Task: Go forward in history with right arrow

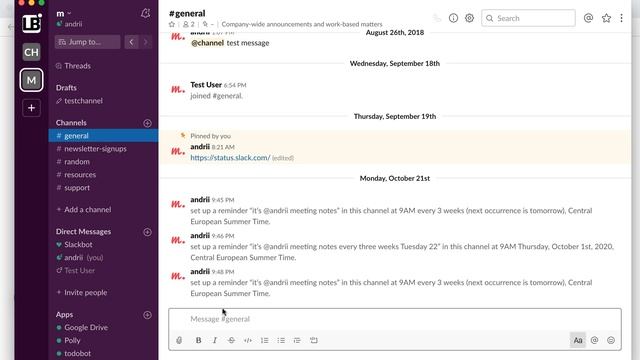Action: (146, 42)
